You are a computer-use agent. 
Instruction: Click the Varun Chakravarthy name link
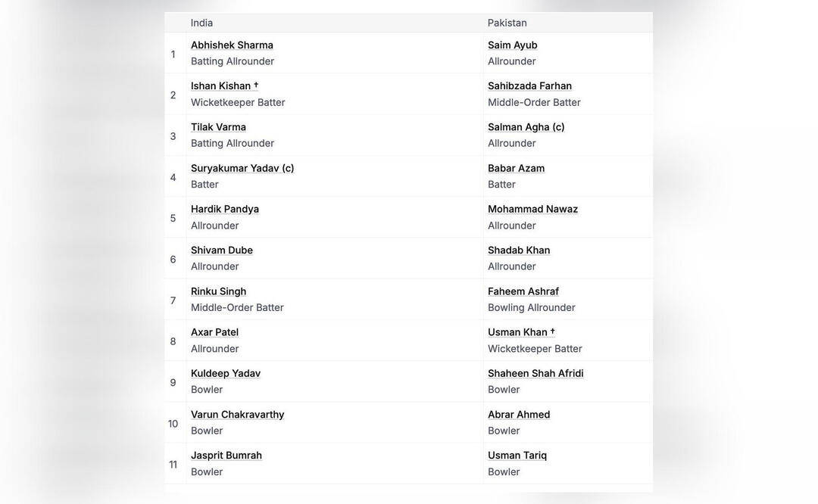click(x=237, y=415)
